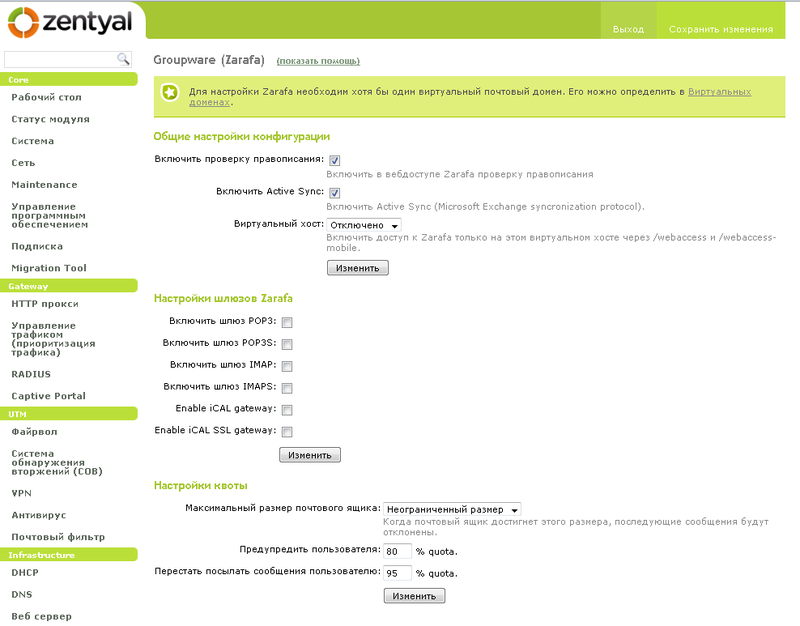Toggle the Active Sync checkbox
This screenshot has width=800, height=626.
pyautogui.click(x=335, y=193)
